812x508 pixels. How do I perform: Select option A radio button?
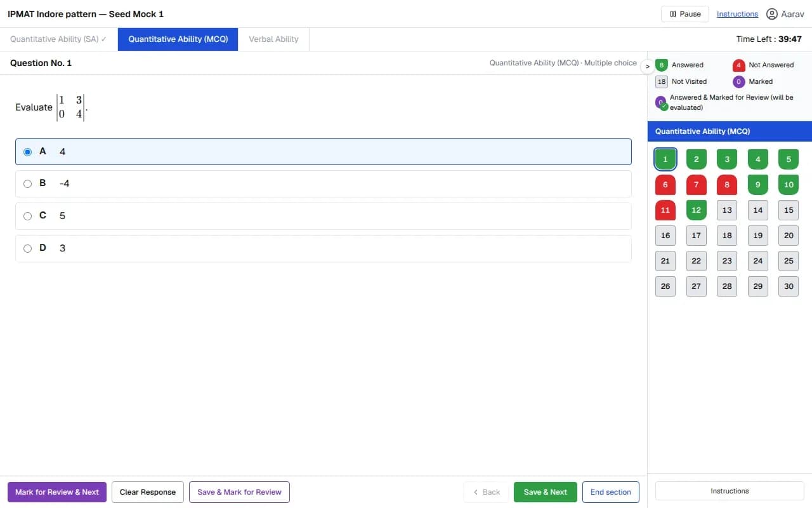pos(27,152)
